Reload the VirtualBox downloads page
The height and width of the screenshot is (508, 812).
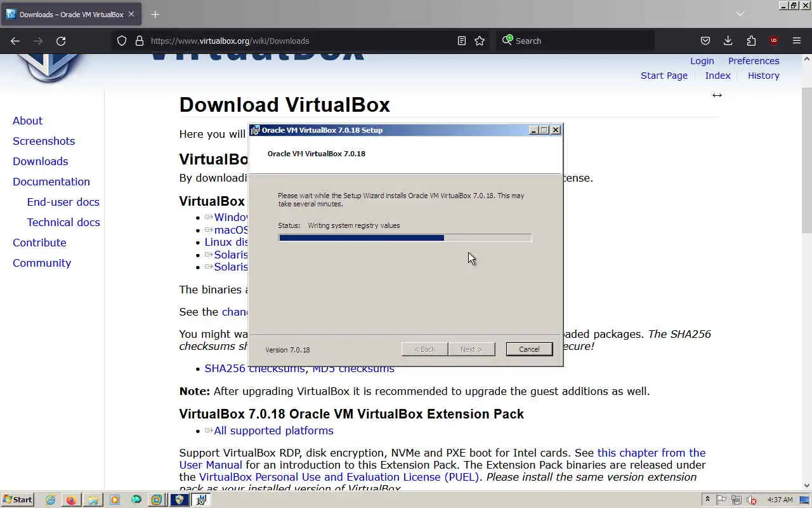pos(61,41)
